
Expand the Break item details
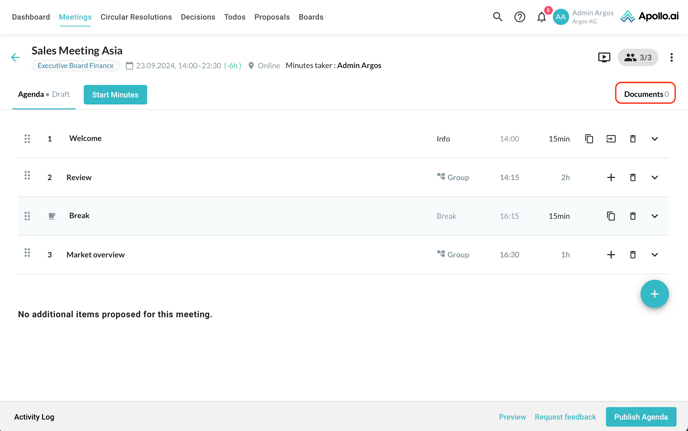pyautogui.click(x=655, y=216)
